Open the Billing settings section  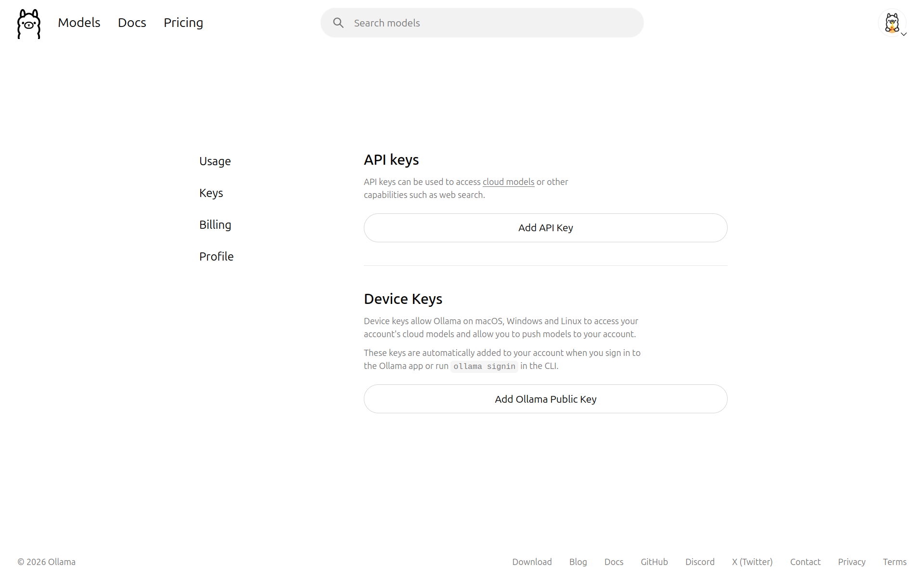pos(215,224)
